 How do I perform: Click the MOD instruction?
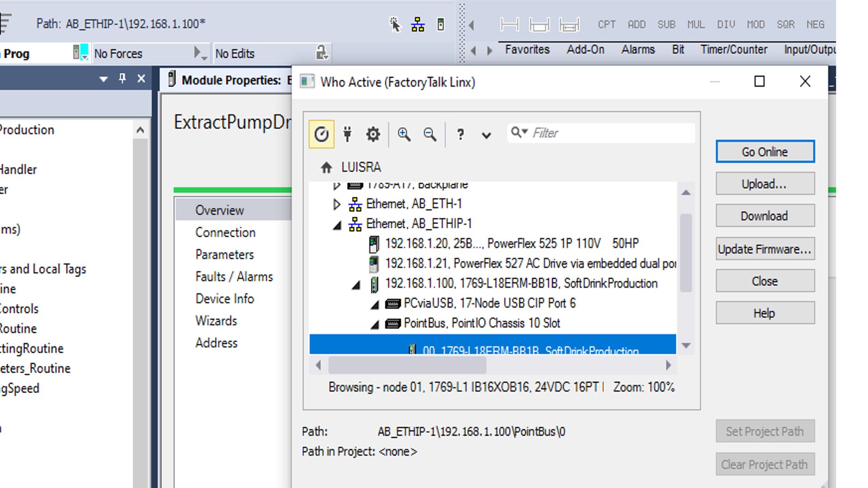pos(756,24)
